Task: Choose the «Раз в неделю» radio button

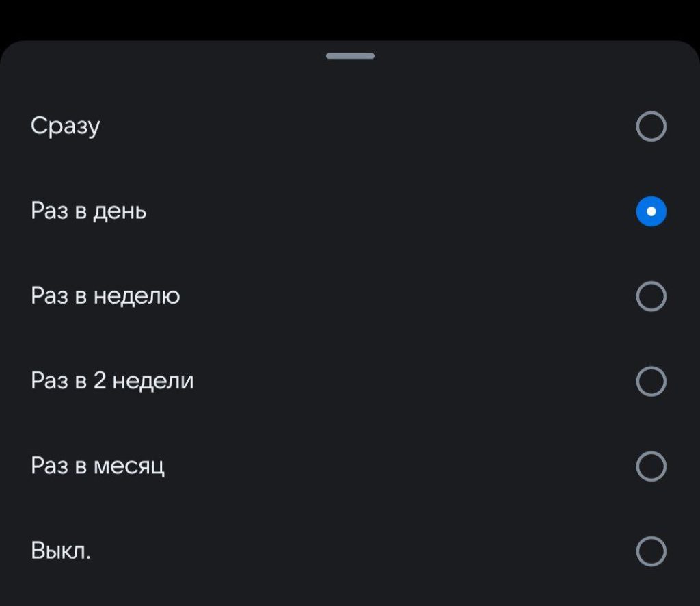Action: pos(650,296)
